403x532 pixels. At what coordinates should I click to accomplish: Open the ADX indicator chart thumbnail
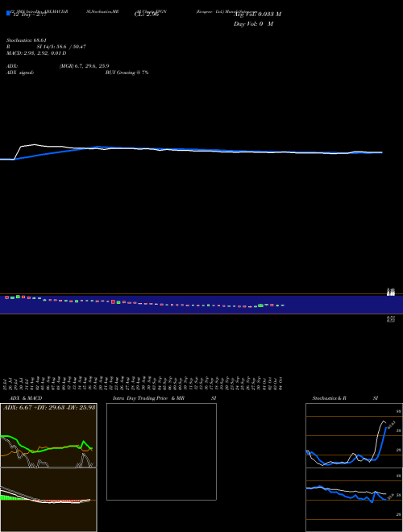click(x=48, y=435)
